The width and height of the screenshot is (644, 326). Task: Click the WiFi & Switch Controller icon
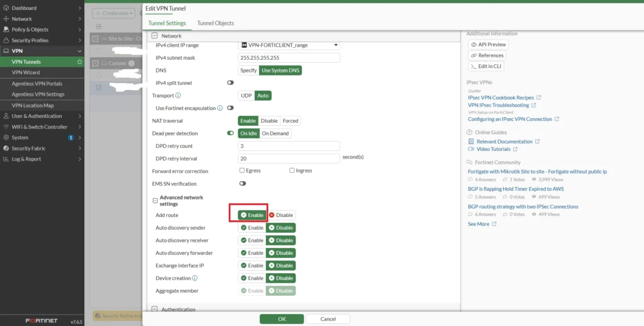pos(6,127)
